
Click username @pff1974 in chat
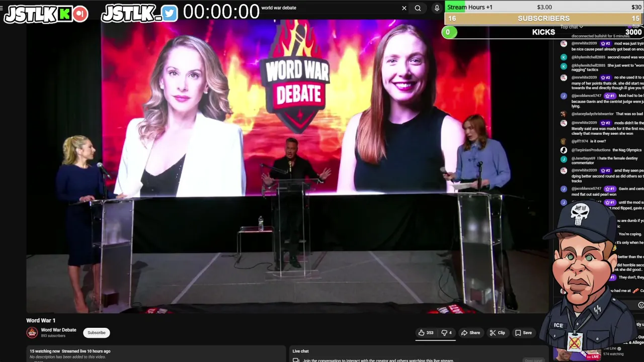pos(580,141)
